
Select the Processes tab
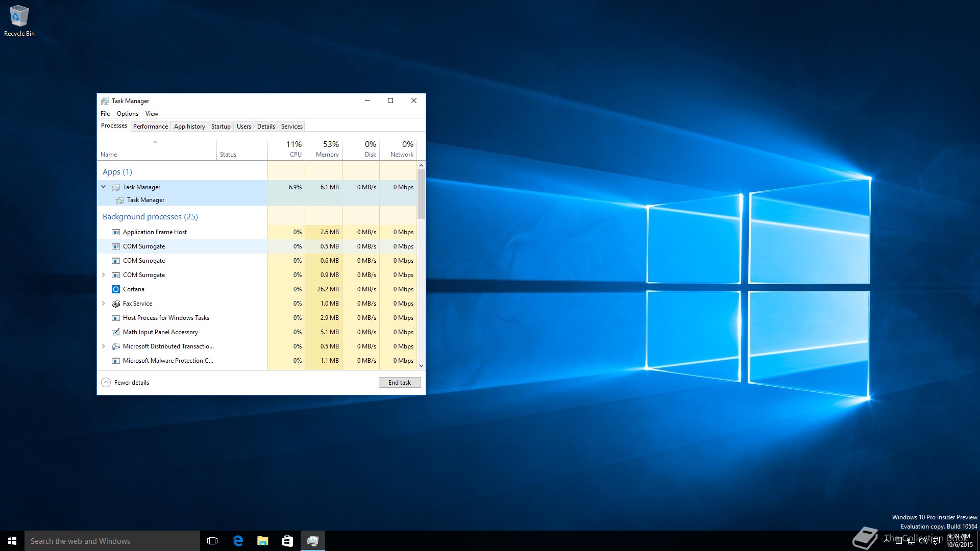pos(114,126)
